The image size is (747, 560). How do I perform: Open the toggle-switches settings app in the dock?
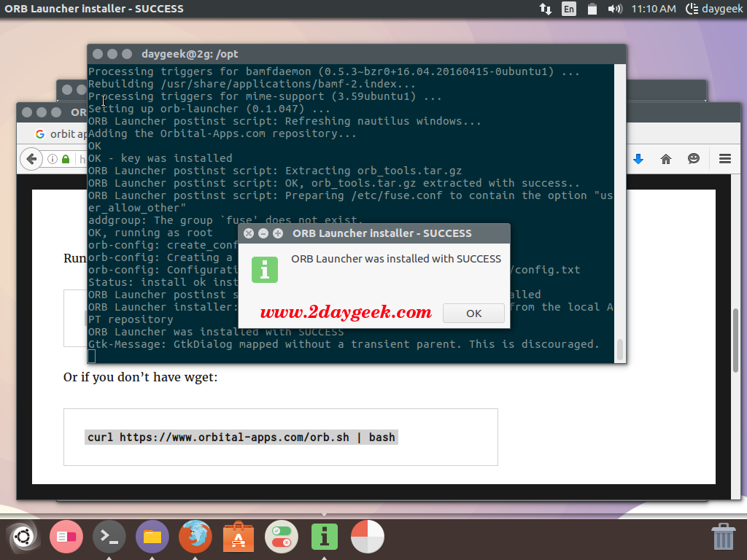[282, 537]
